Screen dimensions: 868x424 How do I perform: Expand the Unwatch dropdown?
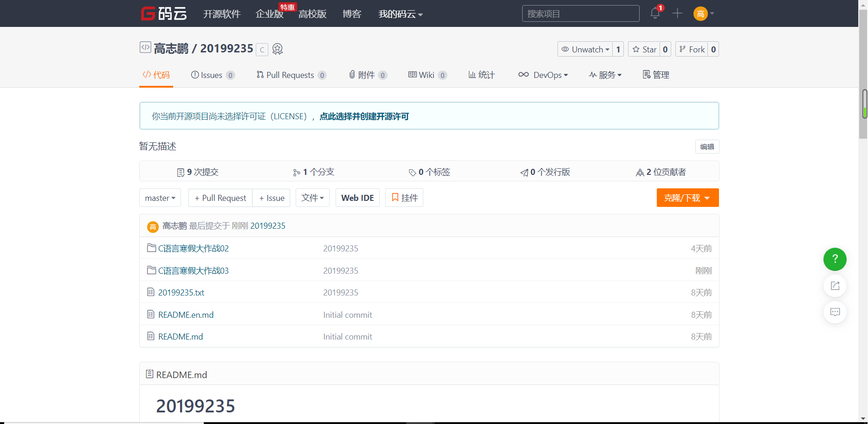(x=585, y=49)
